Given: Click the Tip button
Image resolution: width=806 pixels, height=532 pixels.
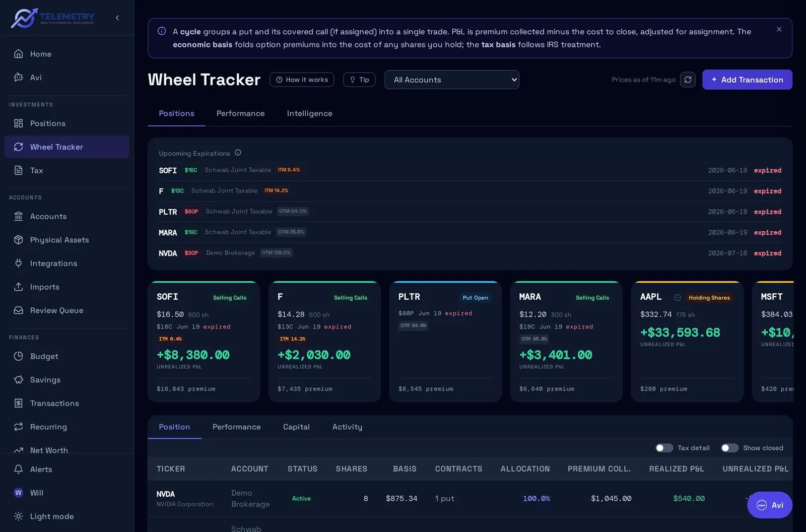Looking at the screenshot, I should [359, 80].
